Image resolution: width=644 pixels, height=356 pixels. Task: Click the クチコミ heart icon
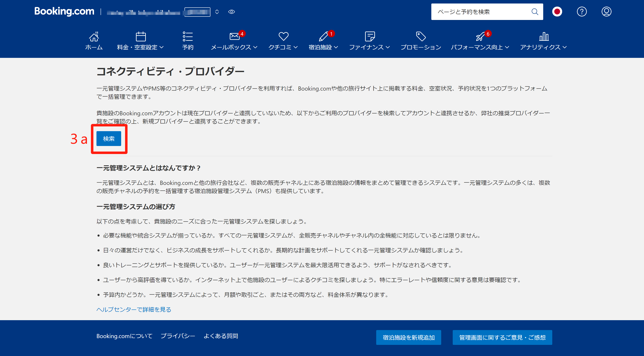click(x=283, y=36)
